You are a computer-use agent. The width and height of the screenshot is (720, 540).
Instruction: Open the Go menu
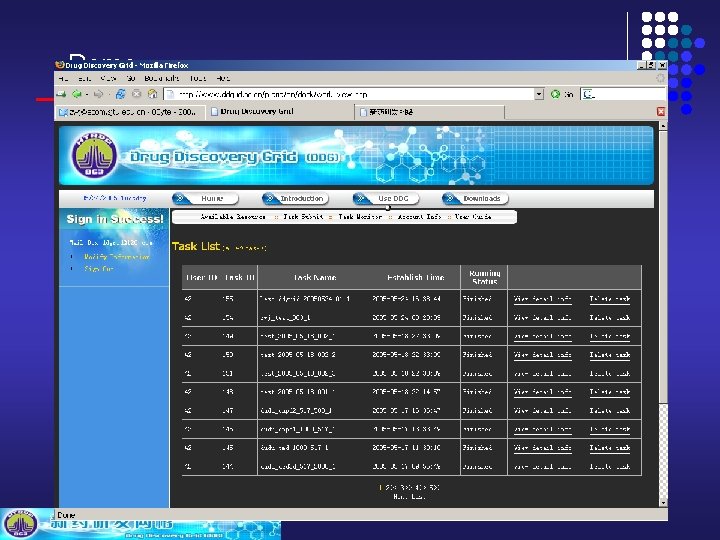point(131,79)
